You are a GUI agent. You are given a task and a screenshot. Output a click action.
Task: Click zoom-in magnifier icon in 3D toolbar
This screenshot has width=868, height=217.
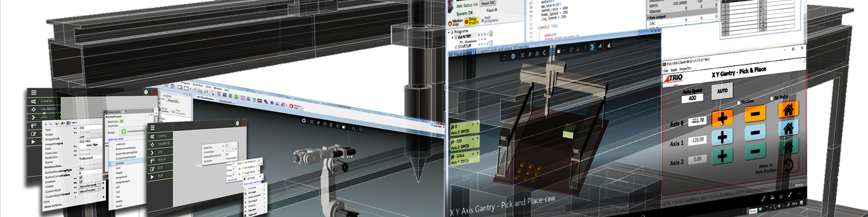coord(529,54)
